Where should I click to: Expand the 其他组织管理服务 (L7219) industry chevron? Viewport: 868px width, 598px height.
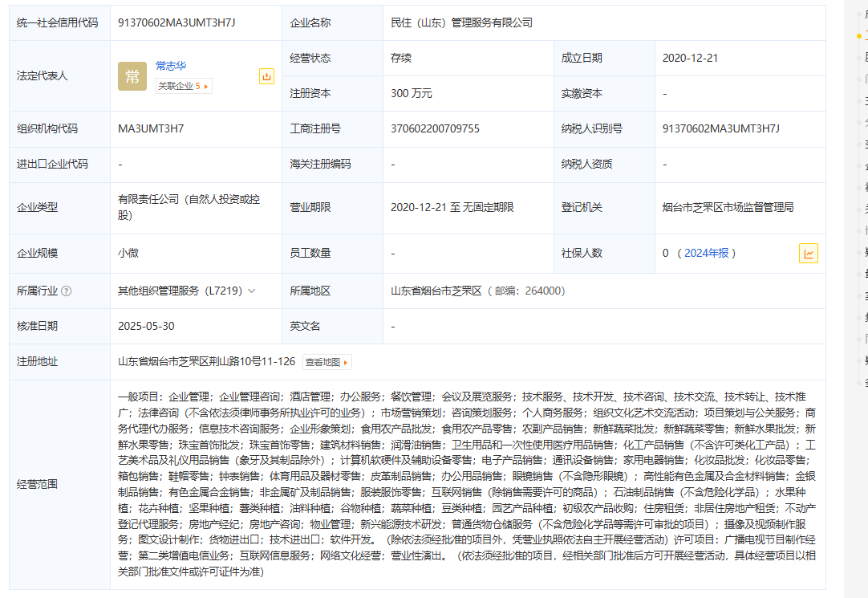point(252,291)
